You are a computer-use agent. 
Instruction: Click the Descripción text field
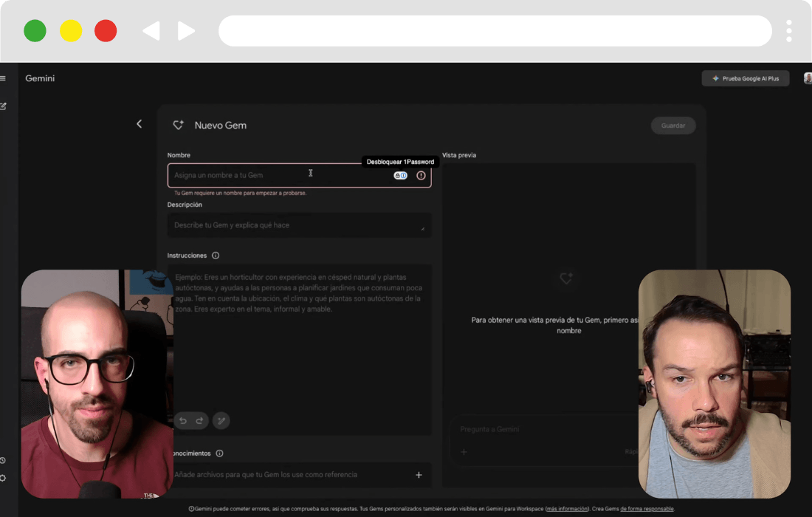(x=299, y=225)
